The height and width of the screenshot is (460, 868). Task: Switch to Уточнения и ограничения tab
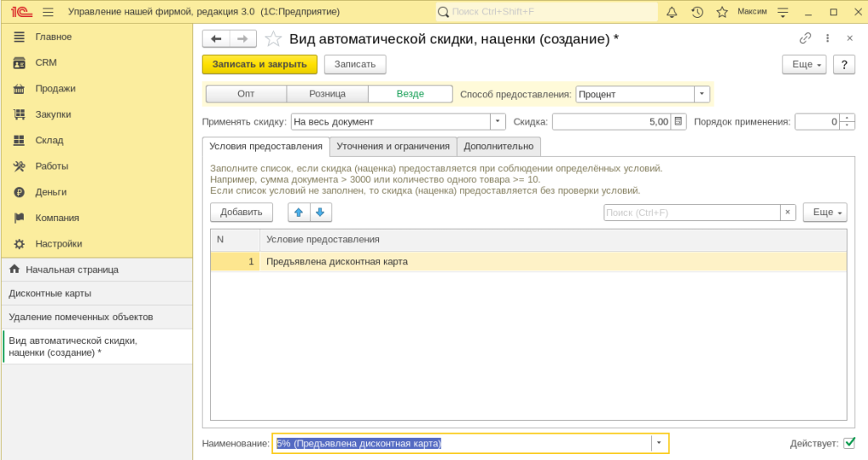pos(393,147)
